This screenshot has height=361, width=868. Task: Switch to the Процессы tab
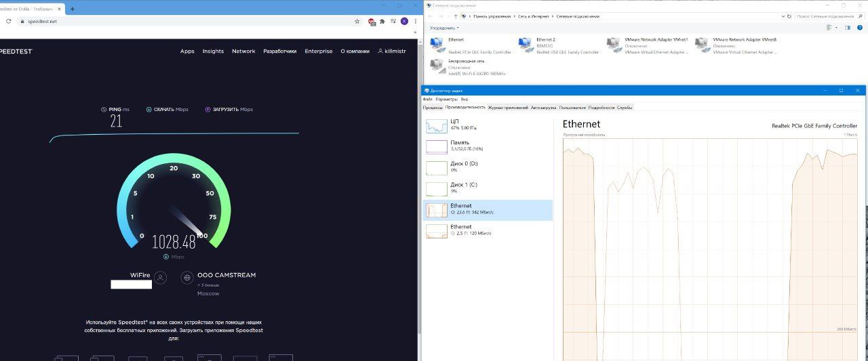pyautogui.click(x=433, y=107)
